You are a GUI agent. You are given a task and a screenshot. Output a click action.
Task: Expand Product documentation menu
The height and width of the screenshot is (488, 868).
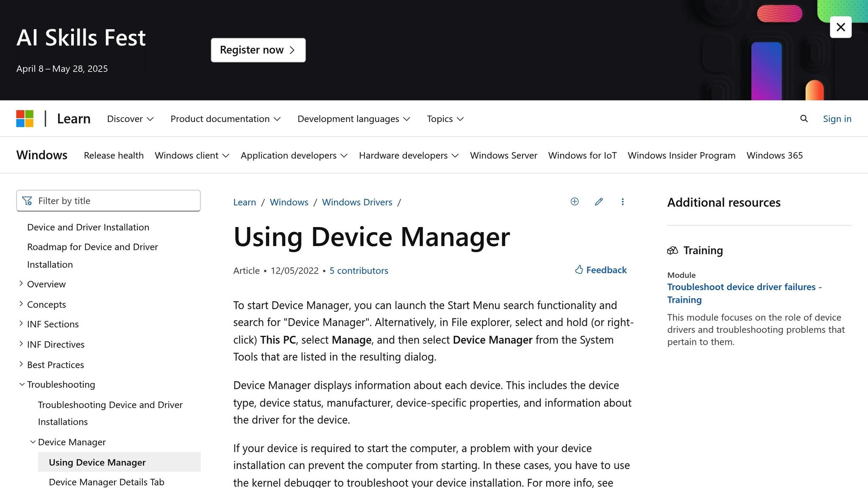point(225,119)
